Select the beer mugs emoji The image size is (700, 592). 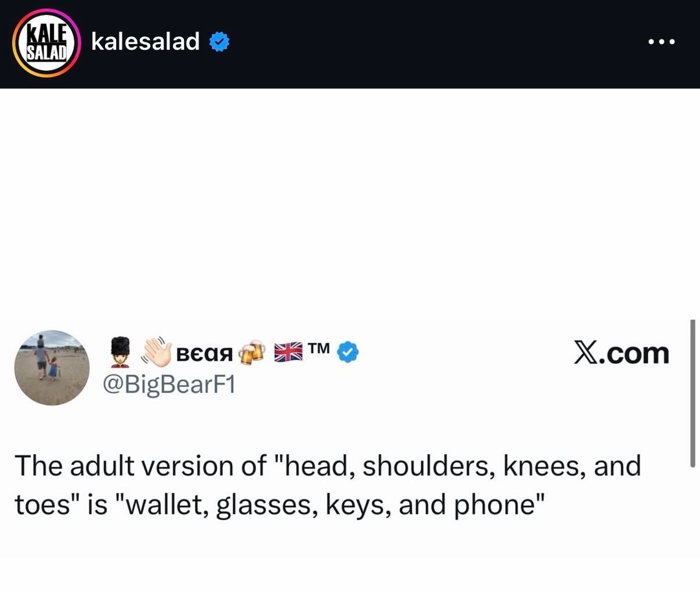(251, 352)
